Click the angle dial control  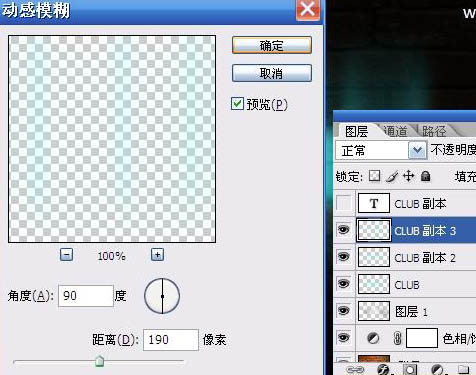[x=162, y=296]
